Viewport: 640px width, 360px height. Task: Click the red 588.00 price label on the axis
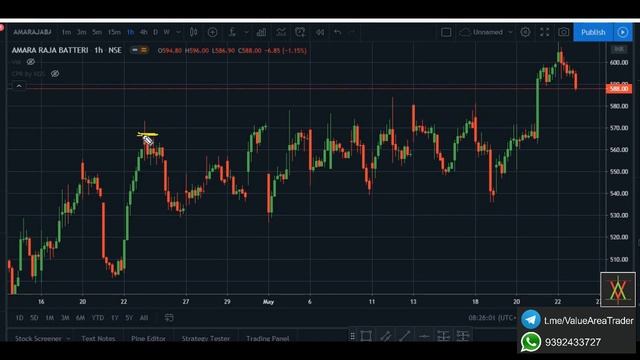click(x=619, y=89)
